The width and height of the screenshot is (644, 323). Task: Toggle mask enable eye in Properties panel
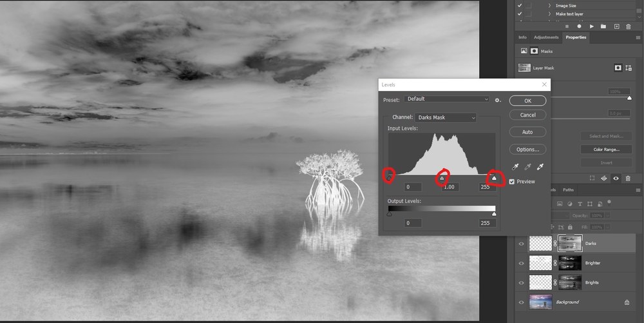pos(616,178)
